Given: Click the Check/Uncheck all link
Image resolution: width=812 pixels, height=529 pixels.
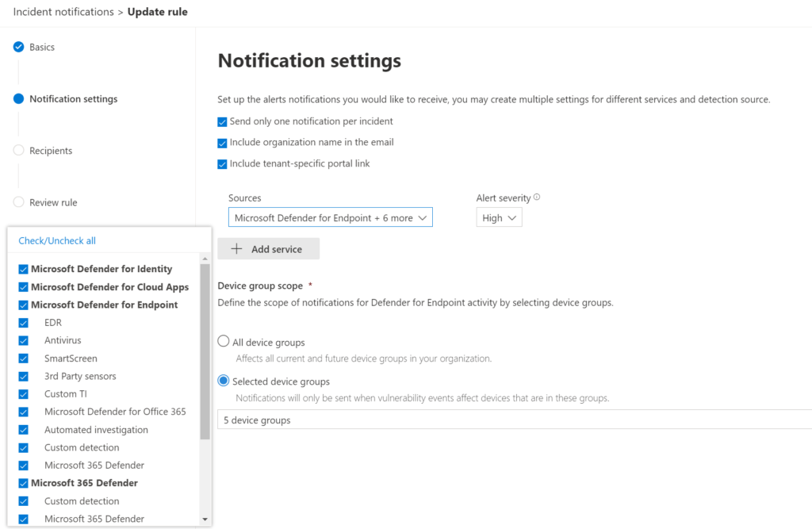Looking at the screenshot, I should [57, 240].
